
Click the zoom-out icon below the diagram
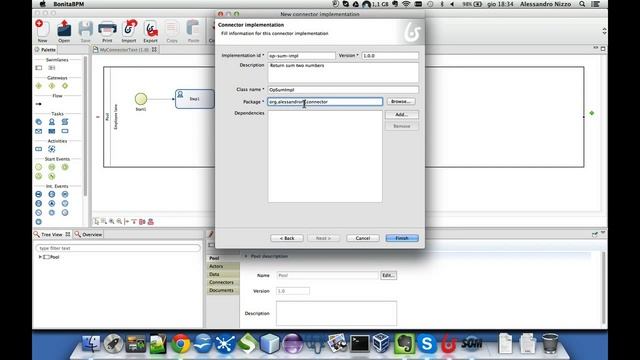(x=119, y=221)
